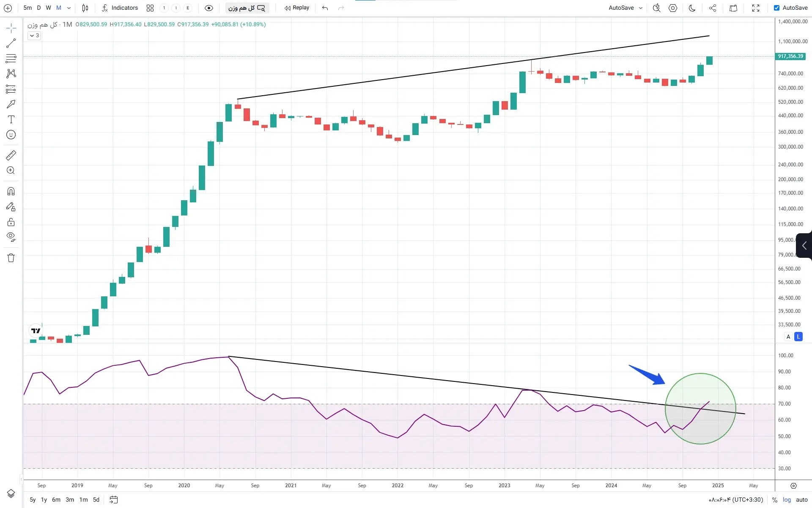Click the trash remove drawings icon
The image size is (812, 508).
tap(11, 258)
